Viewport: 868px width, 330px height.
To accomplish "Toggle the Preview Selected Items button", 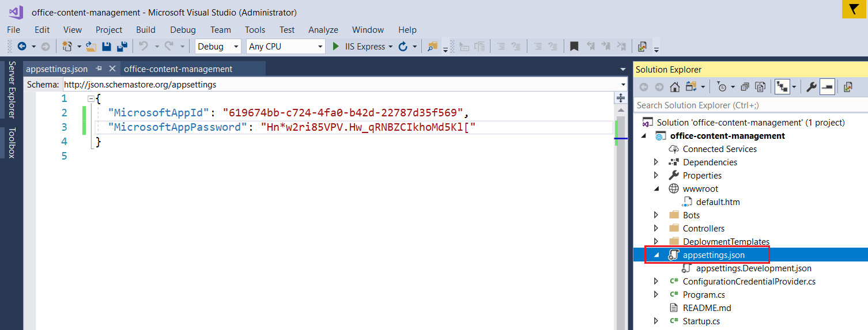I will [x=827, y=87].
